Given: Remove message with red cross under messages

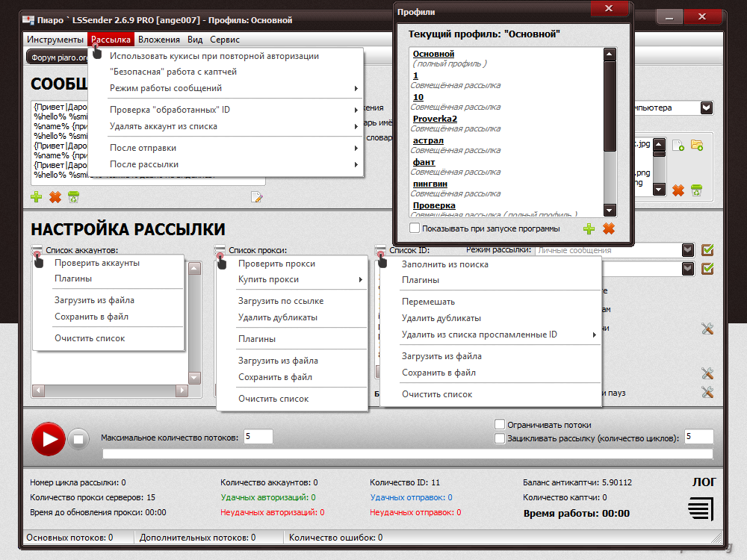Looking at the screenshot, I should tap(55, 197).
